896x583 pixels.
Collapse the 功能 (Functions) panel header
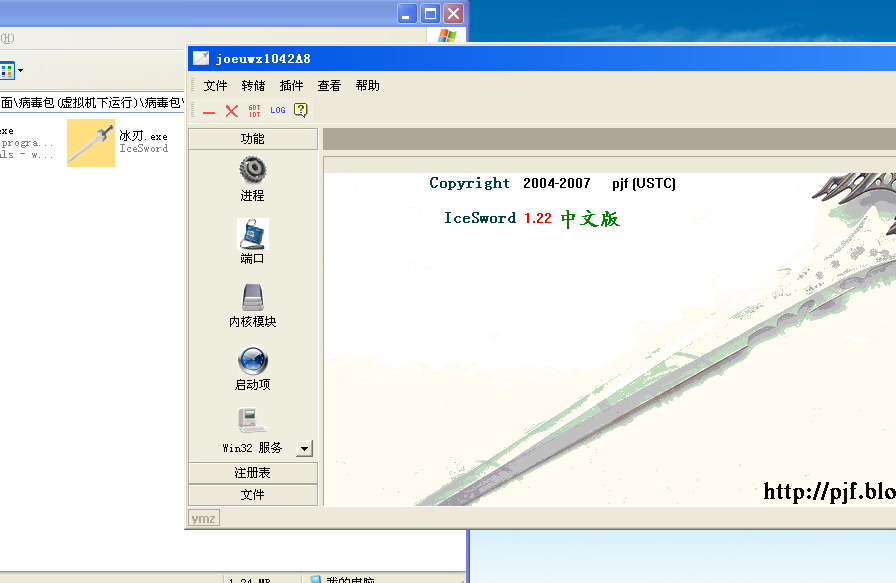point(253,139)
